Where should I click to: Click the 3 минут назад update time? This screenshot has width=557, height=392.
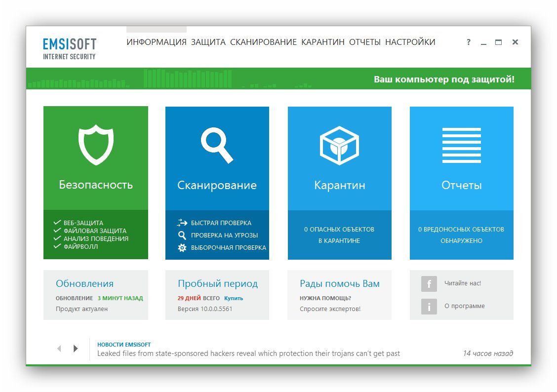(120, 298)
